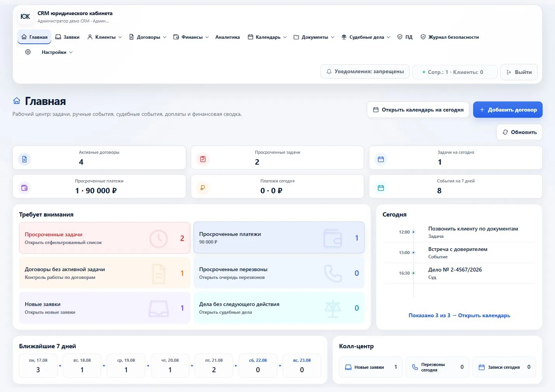Click the phone icon in Просроченные перезвоны card
The height and width of the screenshot is (392, 555).
(x=333, y=273)
